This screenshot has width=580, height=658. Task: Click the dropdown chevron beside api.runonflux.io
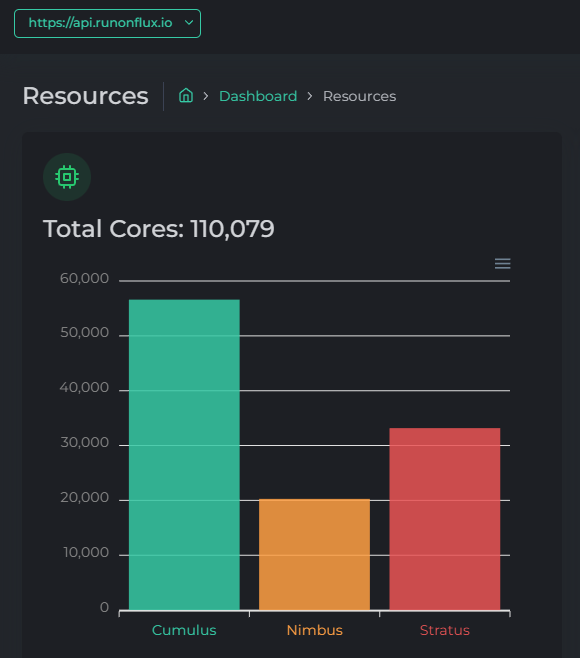189,23
